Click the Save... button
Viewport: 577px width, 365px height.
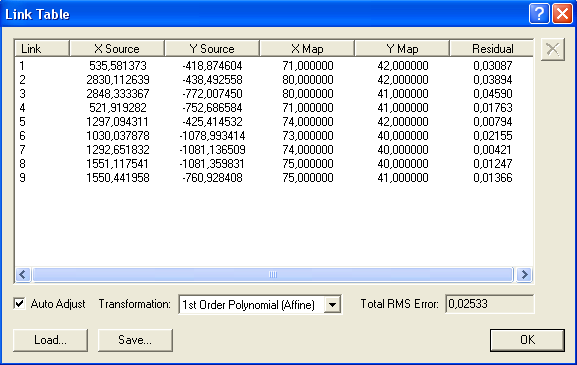coord(135,340)
